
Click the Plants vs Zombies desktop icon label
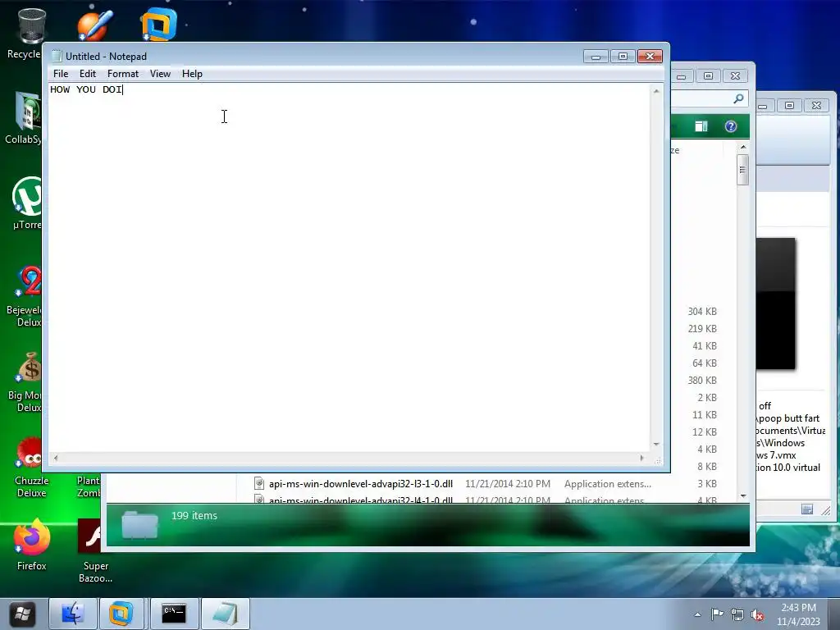(x=89, y=486)
